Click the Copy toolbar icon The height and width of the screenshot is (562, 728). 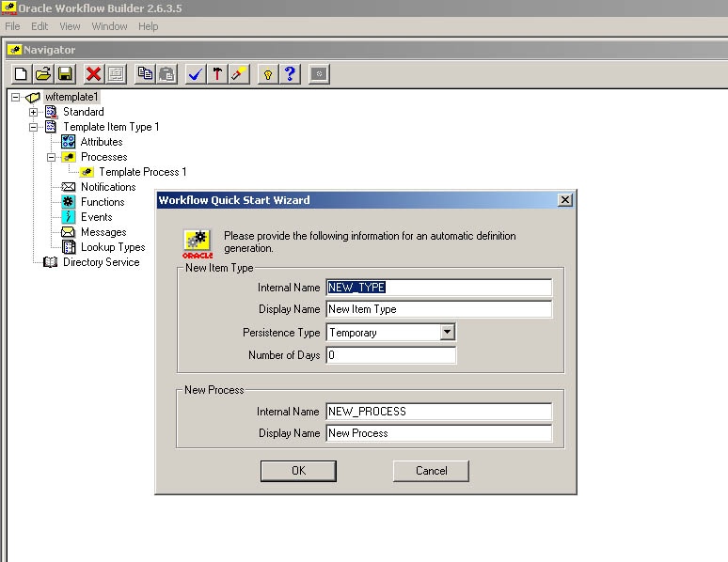click(x=144, y=74)
